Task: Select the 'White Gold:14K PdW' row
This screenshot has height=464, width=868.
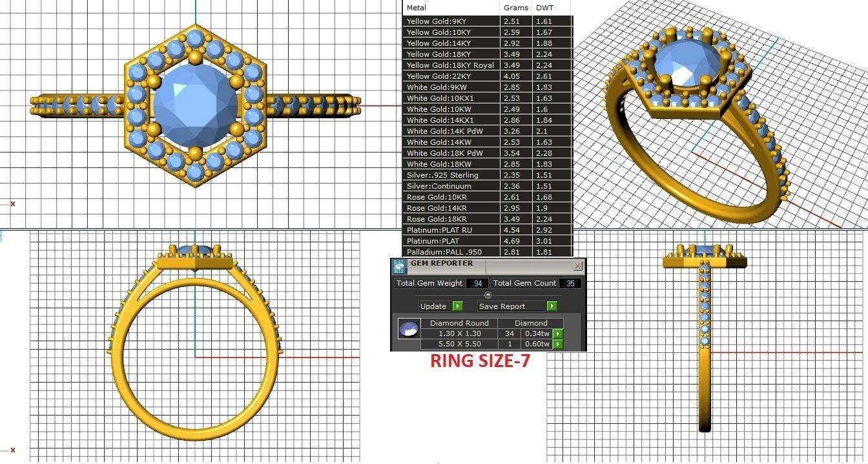Action: coord(488,131)
